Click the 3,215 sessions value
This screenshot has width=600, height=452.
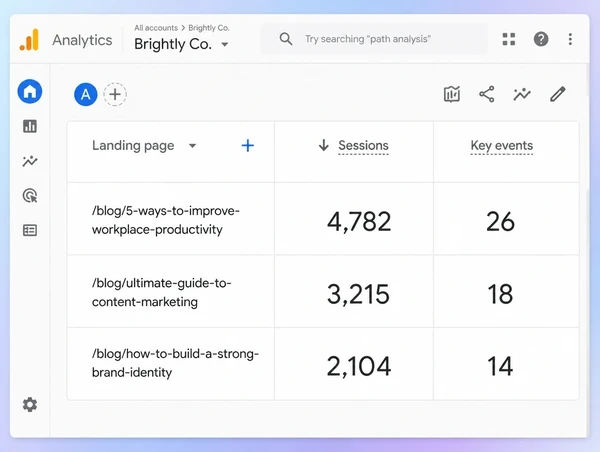point(359,294)
